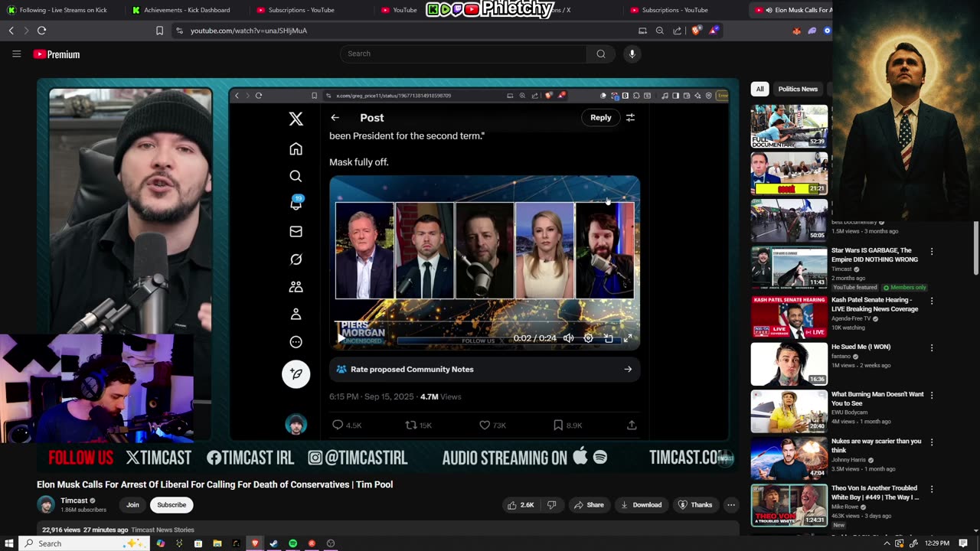
Task: Show hidden system tray icons chevron
Action: (887, 543)
